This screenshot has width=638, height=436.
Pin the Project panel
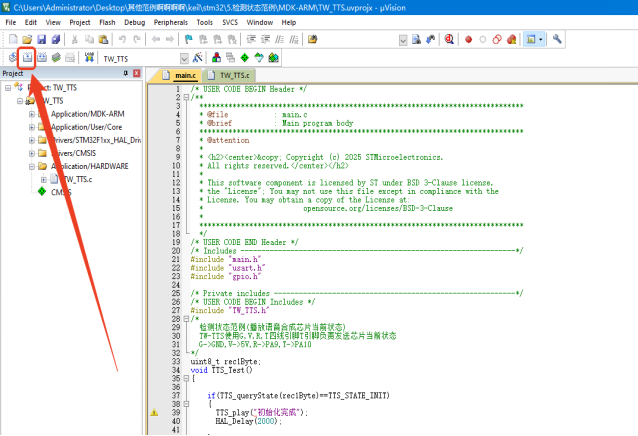(124, 74)
